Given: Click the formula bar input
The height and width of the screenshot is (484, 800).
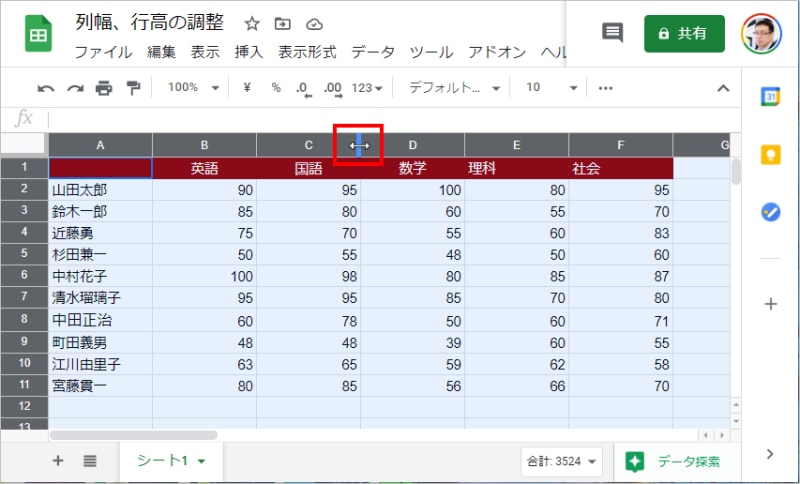Looking at the screenshot, I should click(393, 120).
